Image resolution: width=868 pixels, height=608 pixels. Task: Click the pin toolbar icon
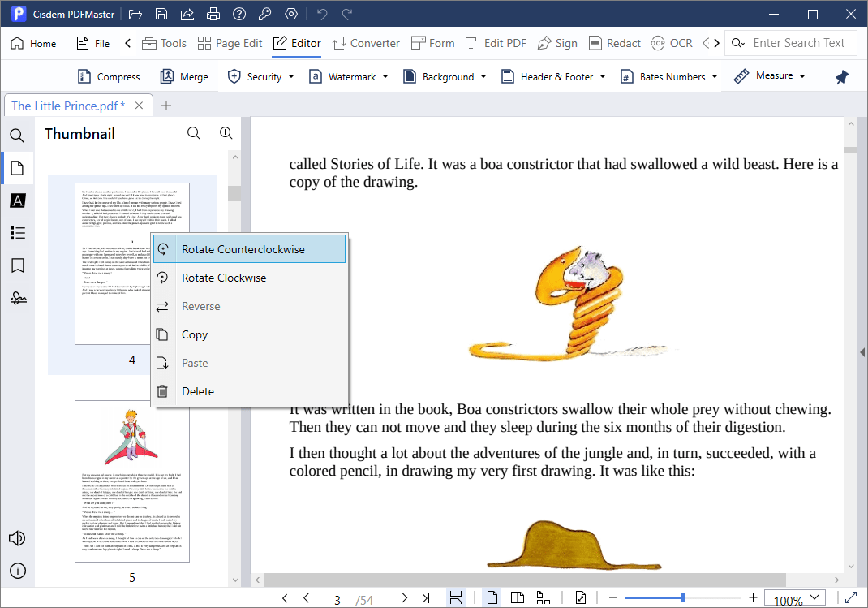pos(841,77)
